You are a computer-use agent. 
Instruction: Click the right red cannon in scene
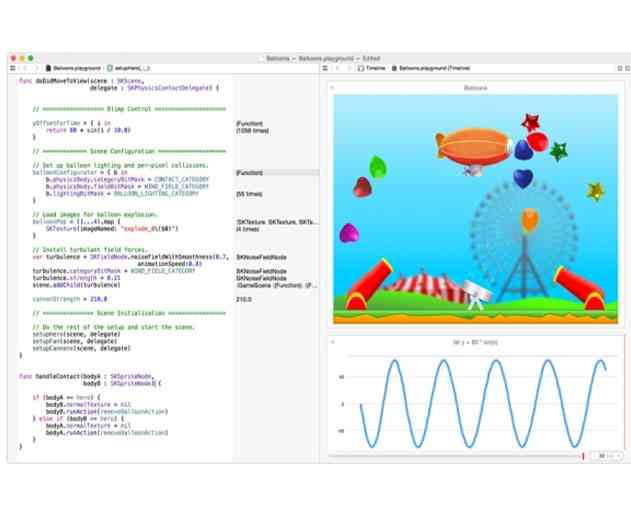pos(580,287)
